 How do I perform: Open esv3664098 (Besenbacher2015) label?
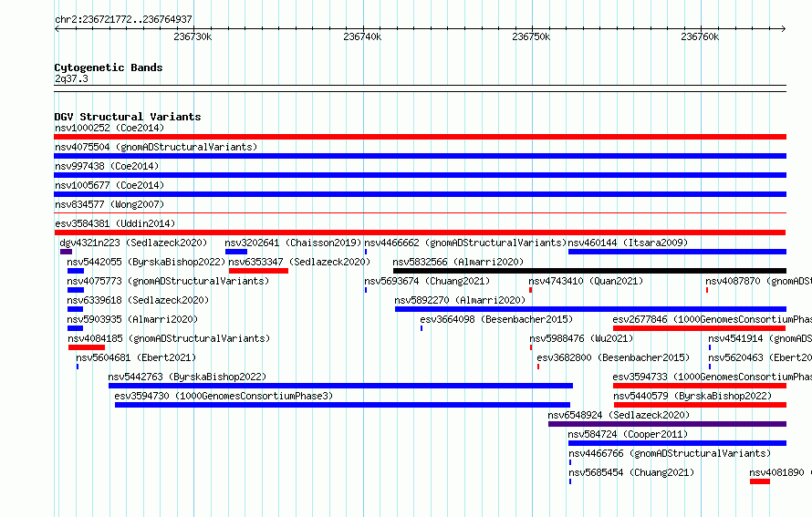pyautogui.click(x=496, y=319)
